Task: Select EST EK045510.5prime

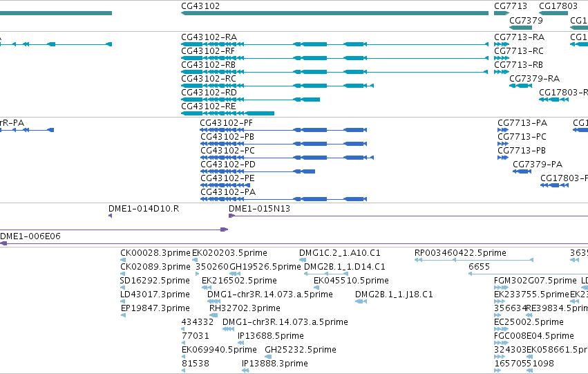Action: pyautogui.click(x=351, y=281)
